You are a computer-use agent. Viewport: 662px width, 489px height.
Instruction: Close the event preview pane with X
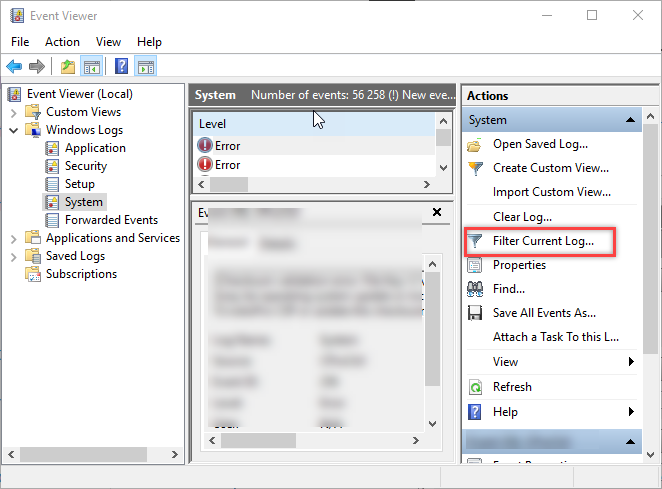pyautogui.click(x=436, y=213)
